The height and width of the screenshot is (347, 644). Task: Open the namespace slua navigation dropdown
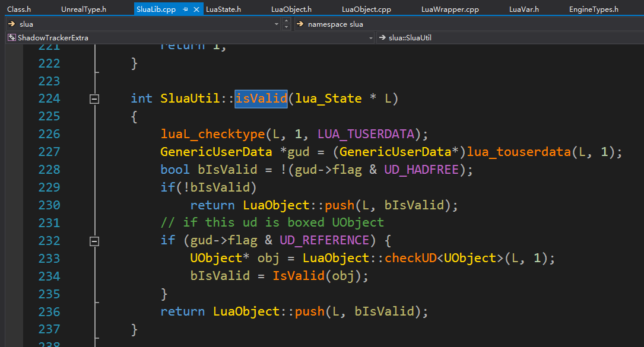click(x=468, y=24)
